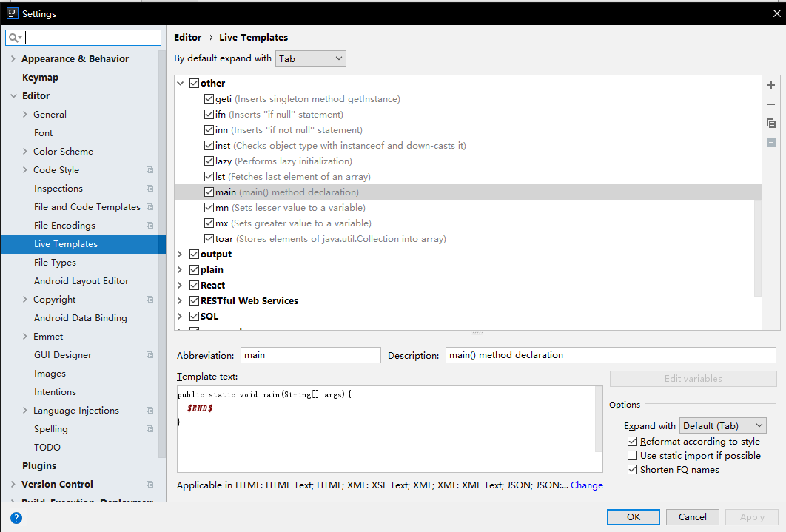Add a new live template with plus icon
The height and width of the screenshot is (532, 786).
coord(771,85)
